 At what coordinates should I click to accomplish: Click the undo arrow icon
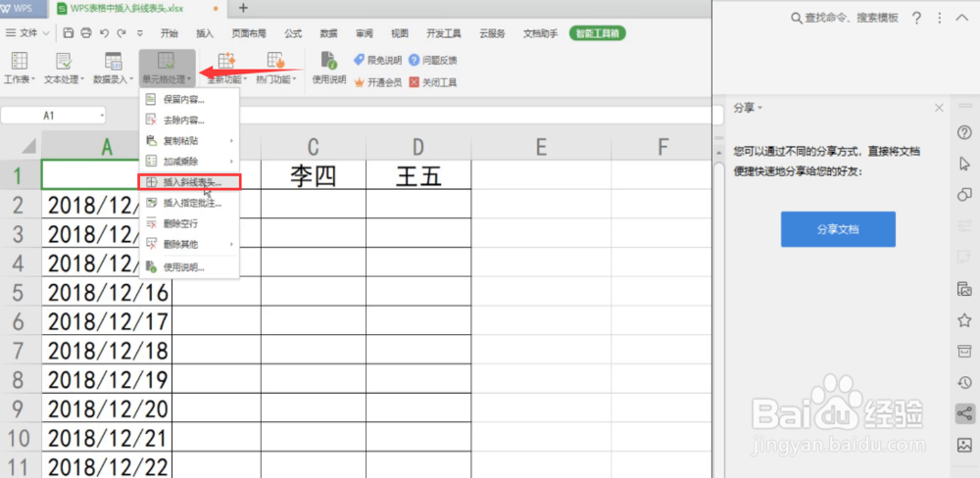[104, 33]
